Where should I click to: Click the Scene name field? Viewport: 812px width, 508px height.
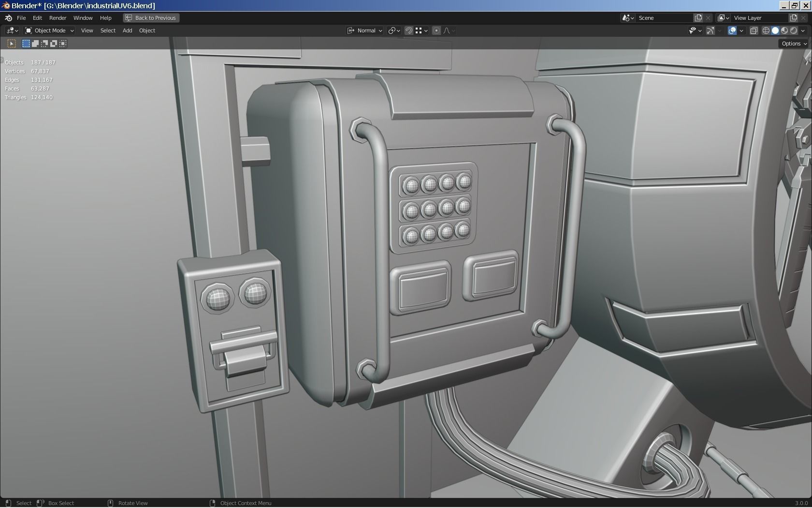(x=665, y=18)
